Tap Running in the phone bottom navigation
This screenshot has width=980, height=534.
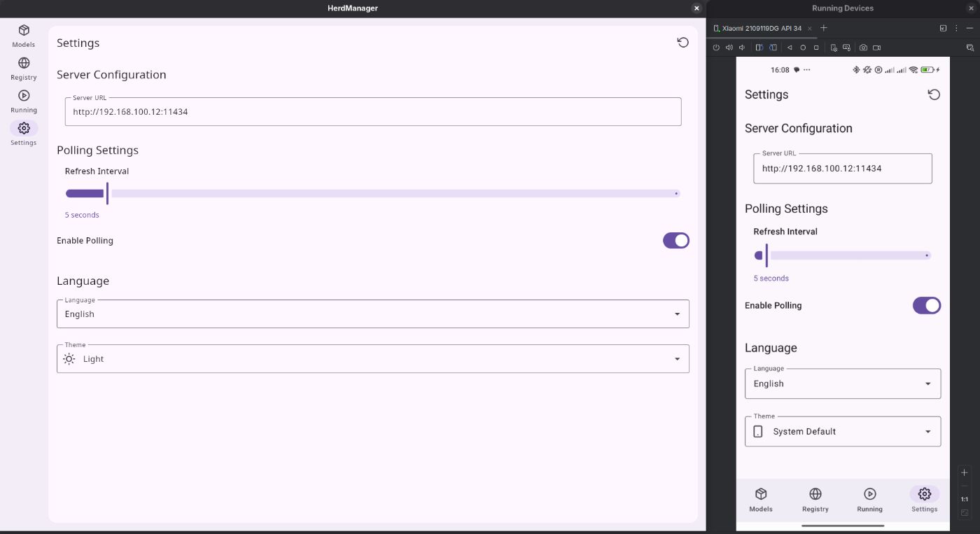tap(869, 498)
